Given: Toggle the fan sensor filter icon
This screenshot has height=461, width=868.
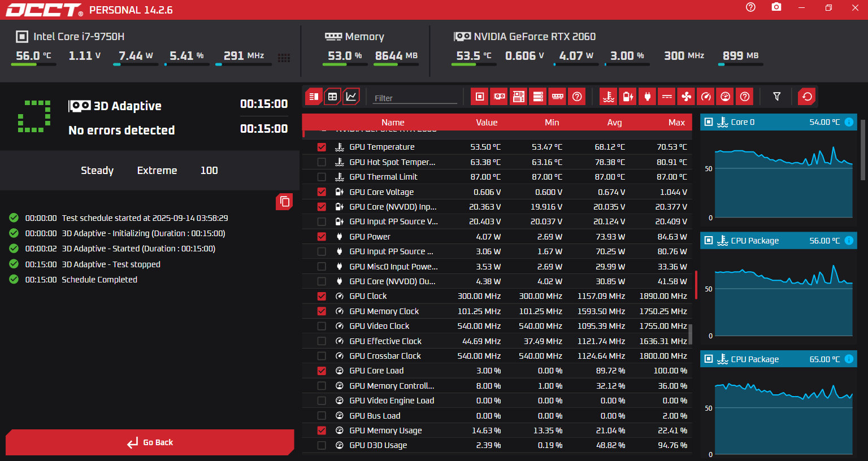Looking at the screenshot, I should [x=687, y=97].
